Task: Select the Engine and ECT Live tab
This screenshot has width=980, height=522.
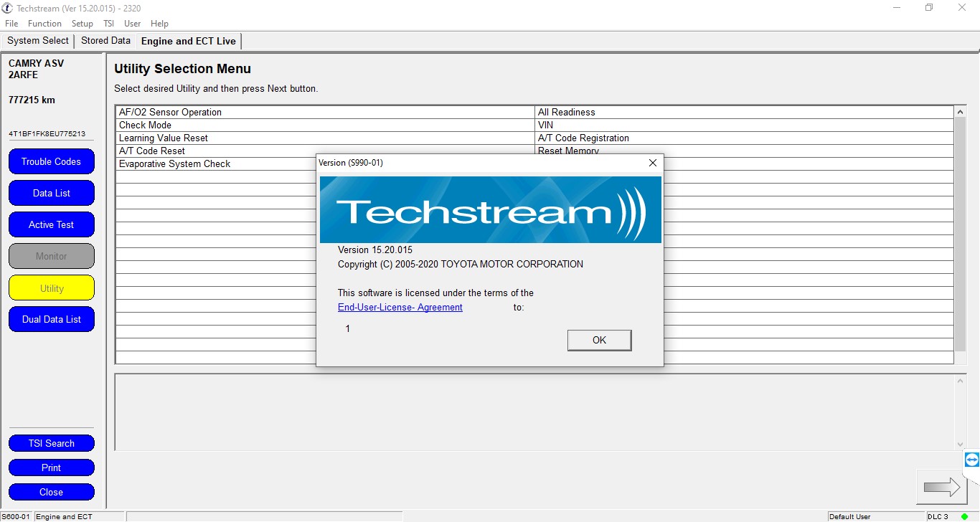Action: (189, 42)
